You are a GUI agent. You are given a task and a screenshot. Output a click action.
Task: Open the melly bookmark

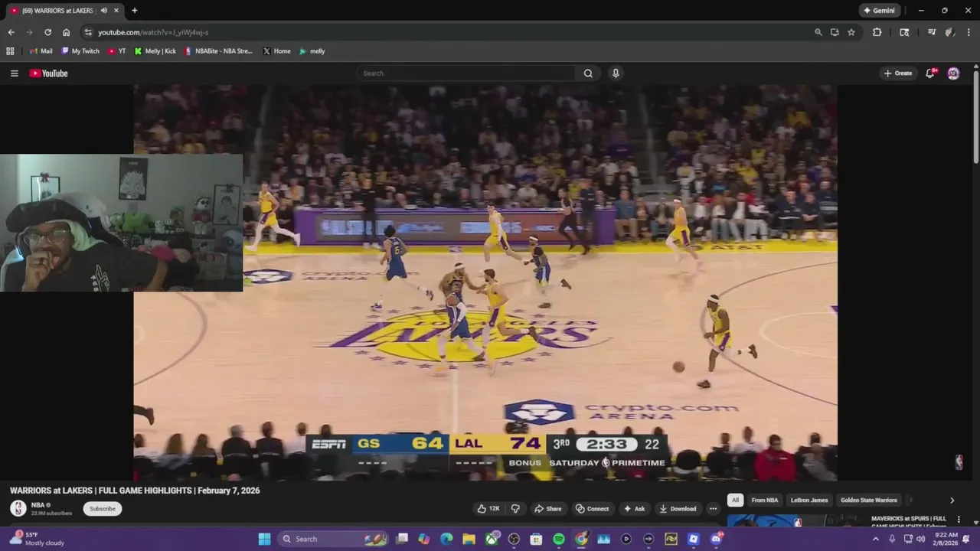(312, 51)
